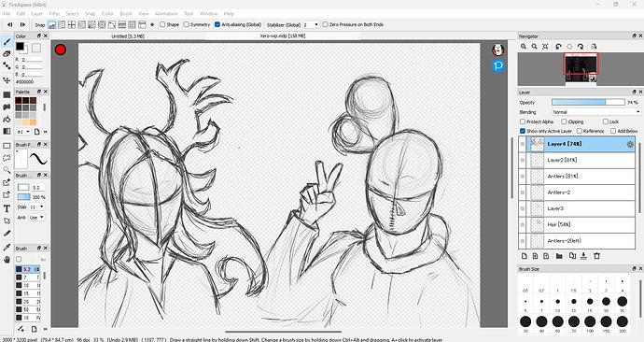Screen dimensions: 644x342
Task: Zoom in using the Navigator zoom-in icon
Action: [x=524, y=47]
